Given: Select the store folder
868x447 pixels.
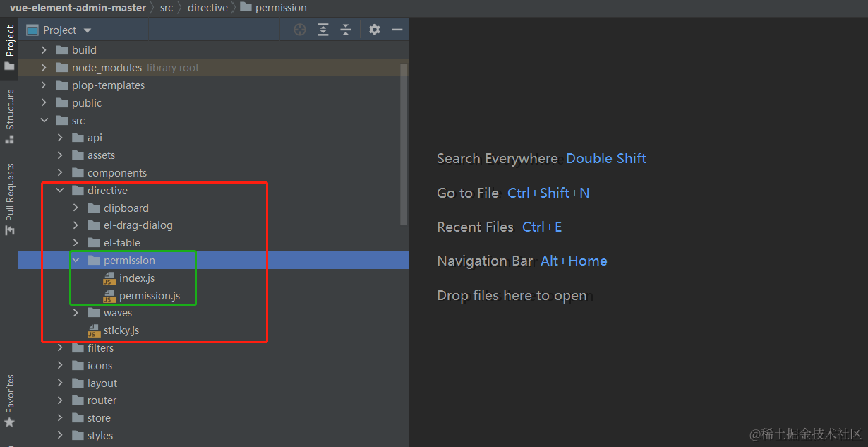Looking at the screenshot, I should tap(99, 418).
